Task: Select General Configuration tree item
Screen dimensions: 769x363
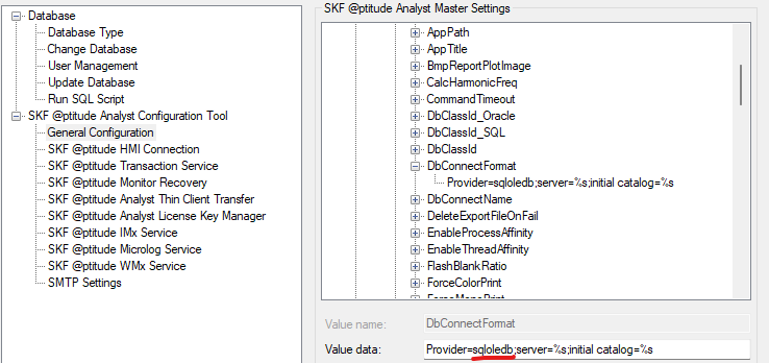Action: 101,132
